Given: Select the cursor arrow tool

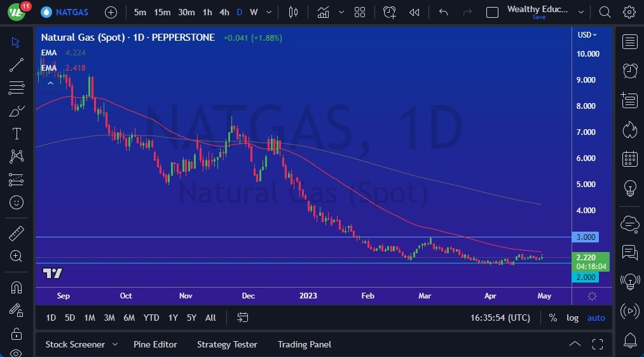Looking at the screenshot, I should 16,43.
